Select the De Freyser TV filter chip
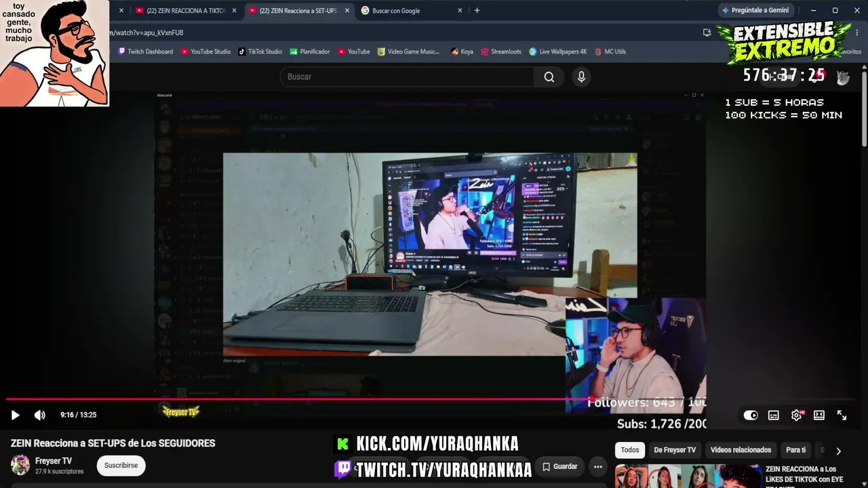The image size is (868, 488). (675, 450)
